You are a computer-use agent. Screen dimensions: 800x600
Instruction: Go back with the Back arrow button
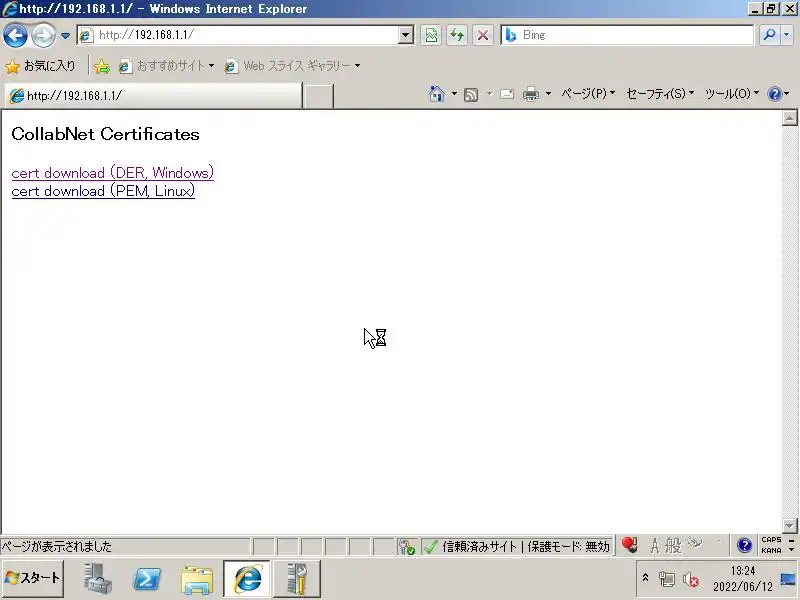click(x=15, y=35)
